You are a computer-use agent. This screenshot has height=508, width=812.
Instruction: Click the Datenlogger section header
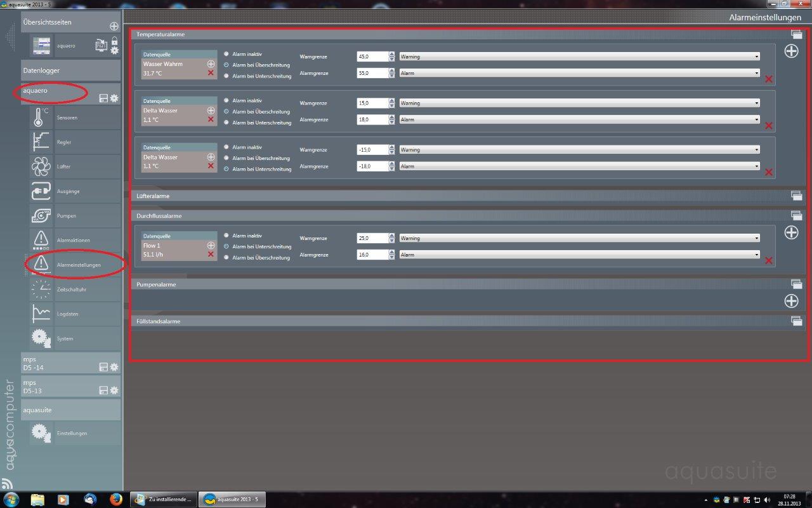point(70,70)
